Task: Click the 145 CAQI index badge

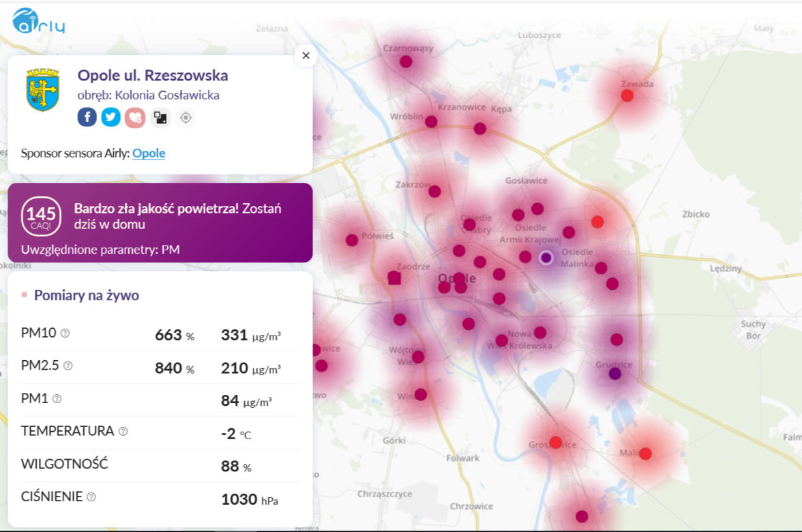Action: point(41,216)
